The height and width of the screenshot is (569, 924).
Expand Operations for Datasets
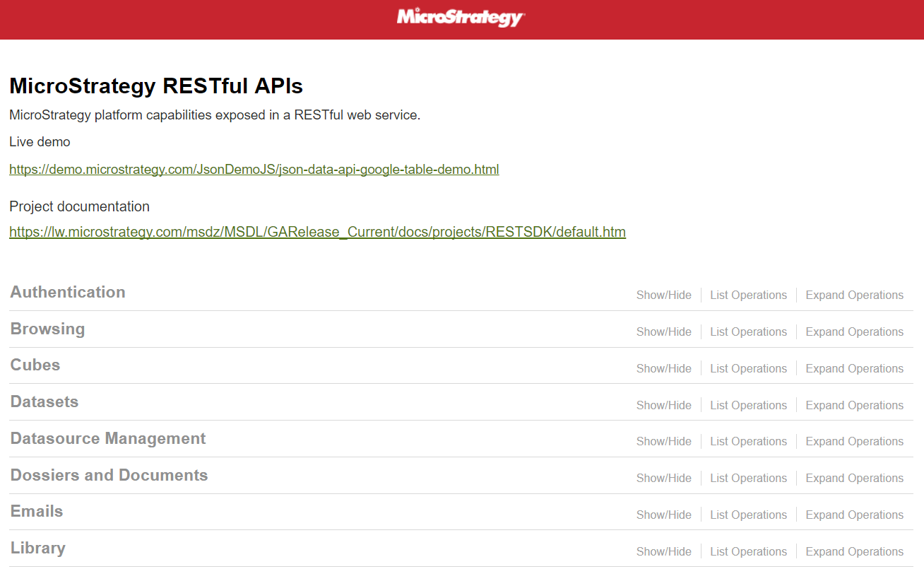[854, 406]
